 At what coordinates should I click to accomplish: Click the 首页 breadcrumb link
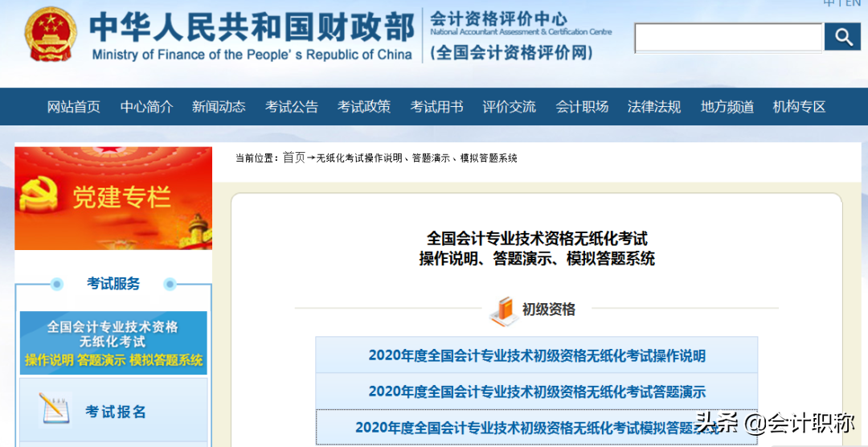click(x=294, y=158)
